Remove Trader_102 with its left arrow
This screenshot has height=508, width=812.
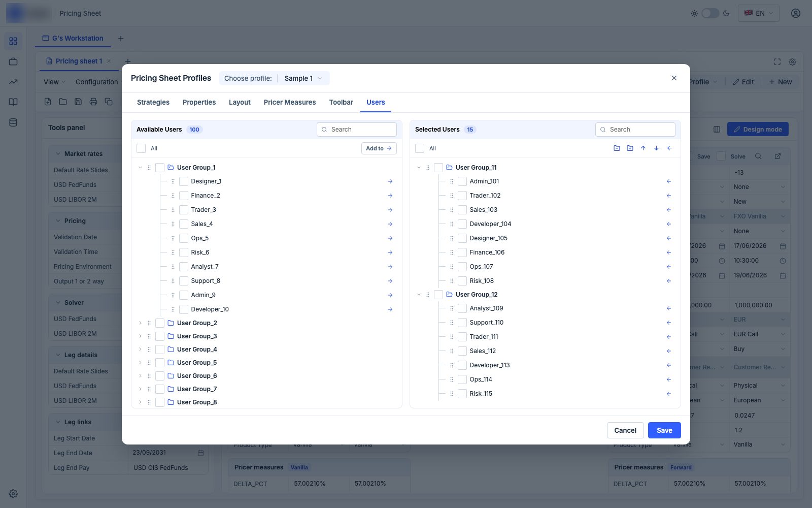coord(669,196)
